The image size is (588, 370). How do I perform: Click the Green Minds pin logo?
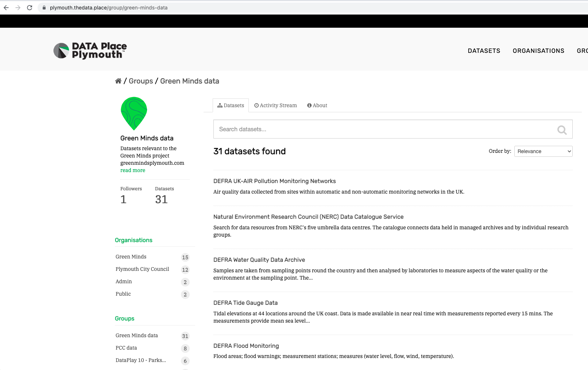coord(134,113)
